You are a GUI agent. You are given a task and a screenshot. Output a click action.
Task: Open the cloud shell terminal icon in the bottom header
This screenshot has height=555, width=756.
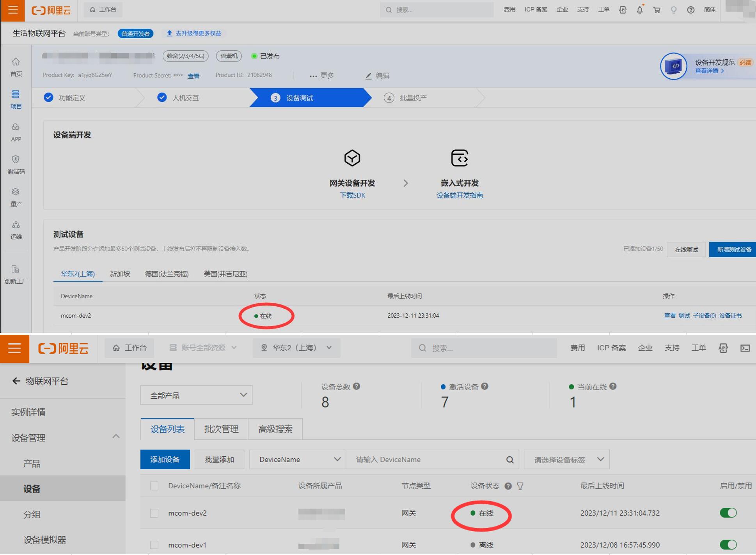point(745,348)
